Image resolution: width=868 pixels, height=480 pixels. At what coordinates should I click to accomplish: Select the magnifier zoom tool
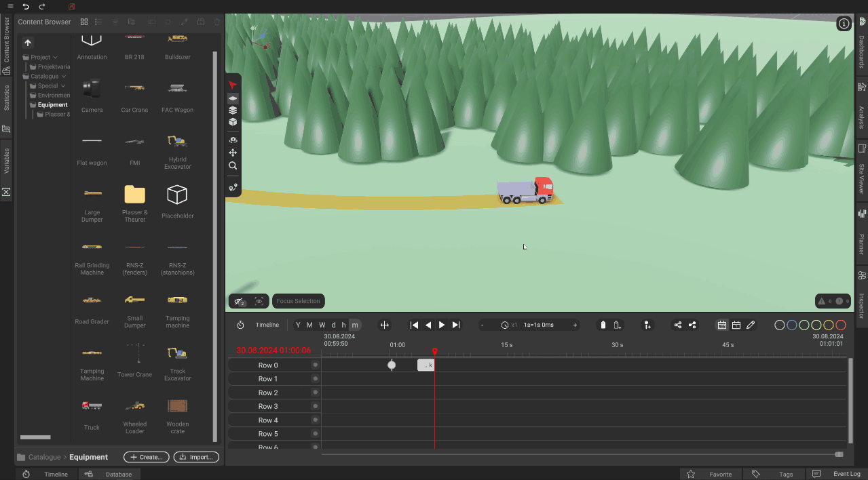[x=233, y=165]
